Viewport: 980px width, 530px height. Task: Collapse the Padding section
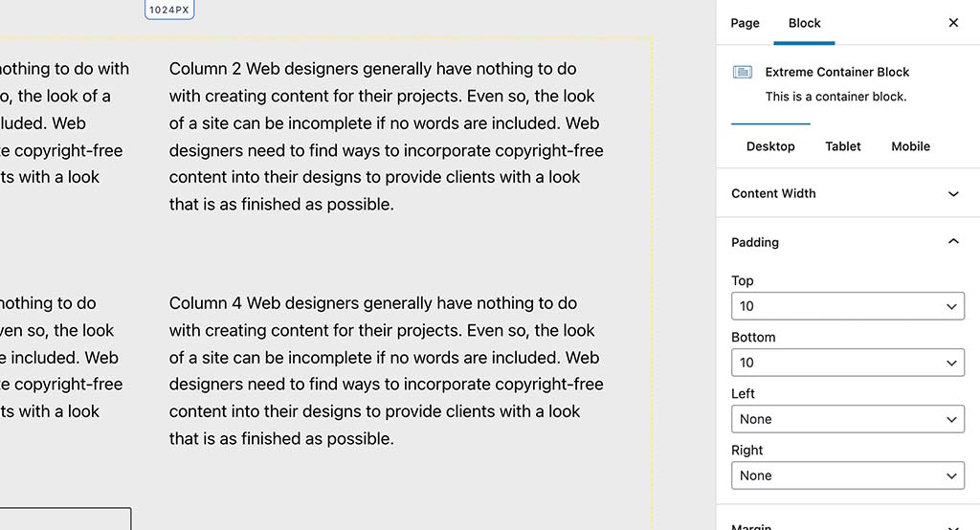[848, 242]
